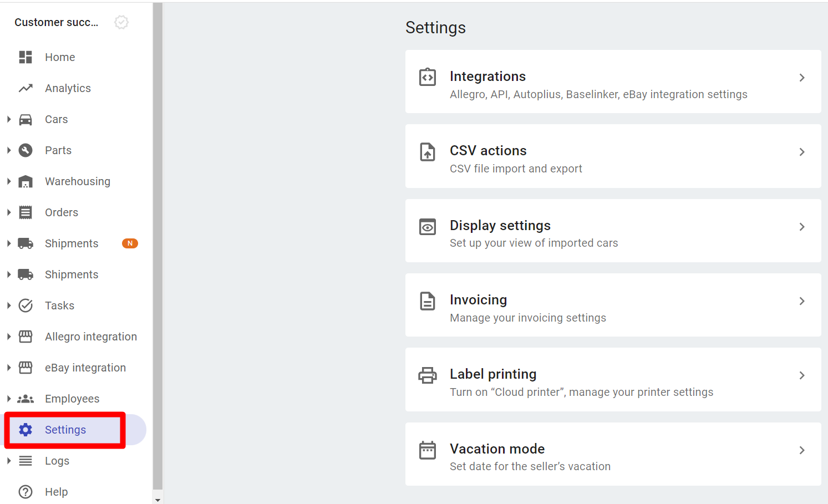
Task: Click the Tasks checkmark circle icon
Action: tap(26, 306)
